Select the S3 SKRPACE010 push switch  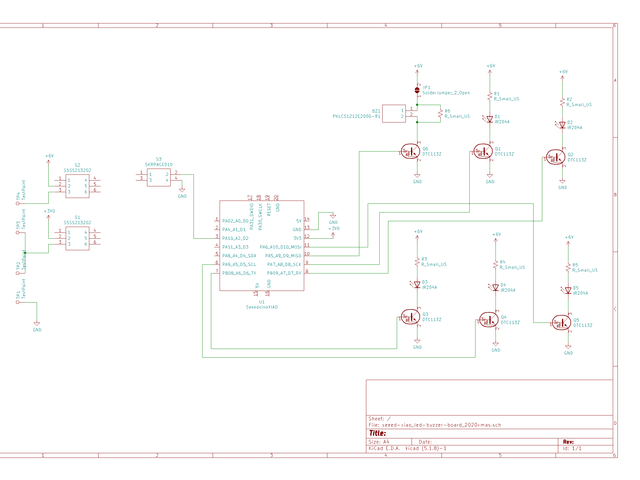[x=159, y=177]
